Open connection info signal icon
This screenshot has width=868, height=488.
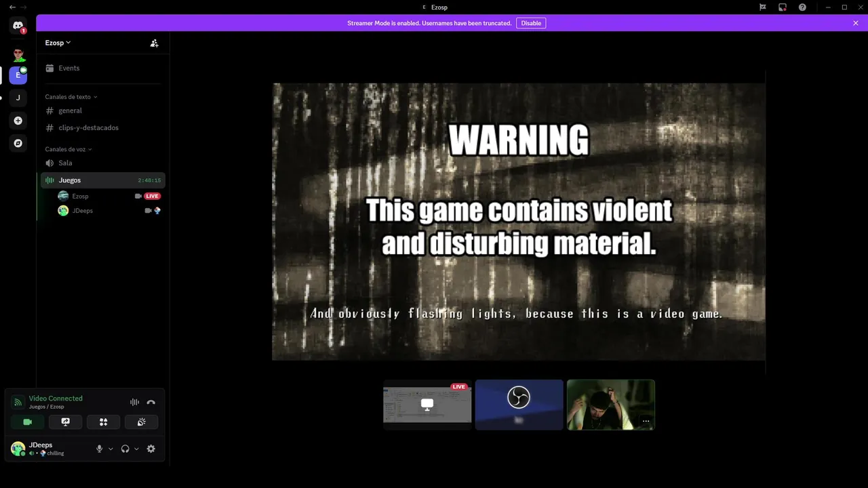pos(18,402)
